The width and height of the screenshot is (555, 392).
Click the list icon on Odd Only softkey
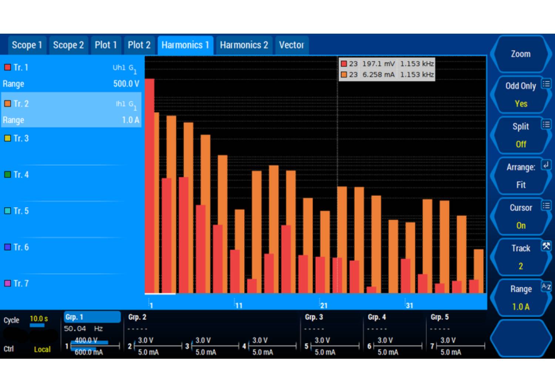pyautogui.click(x=546, y=84)
